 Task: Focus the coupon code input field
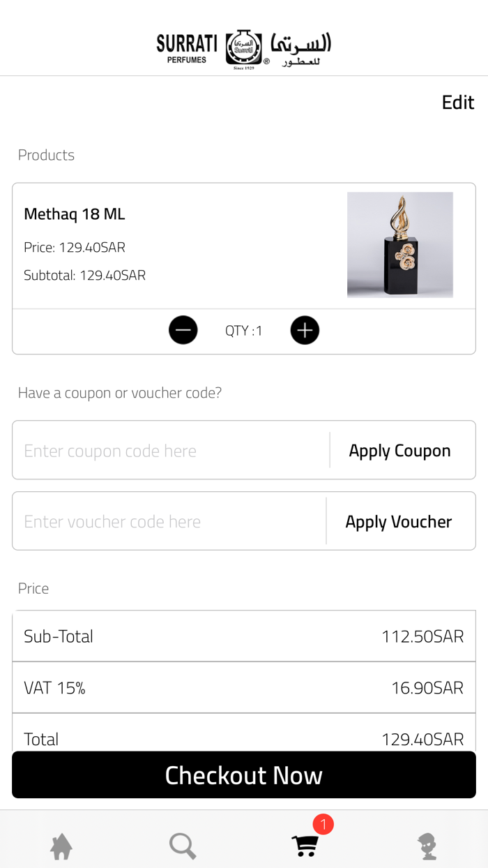[171, 451]
